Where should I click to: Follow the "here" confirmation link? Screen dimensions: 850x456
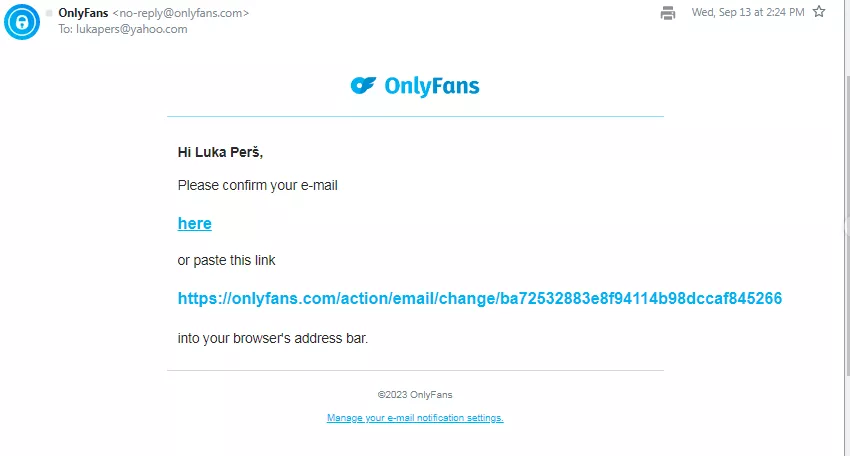pos(194,224)
